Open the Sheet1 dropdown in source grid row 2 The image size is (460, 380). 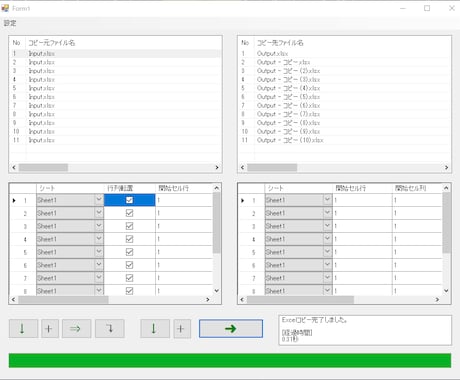(99, 213)
